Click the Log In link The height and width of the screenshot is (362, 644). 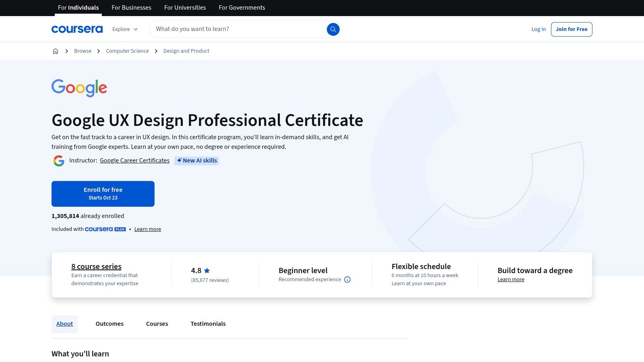coord(539,29)
